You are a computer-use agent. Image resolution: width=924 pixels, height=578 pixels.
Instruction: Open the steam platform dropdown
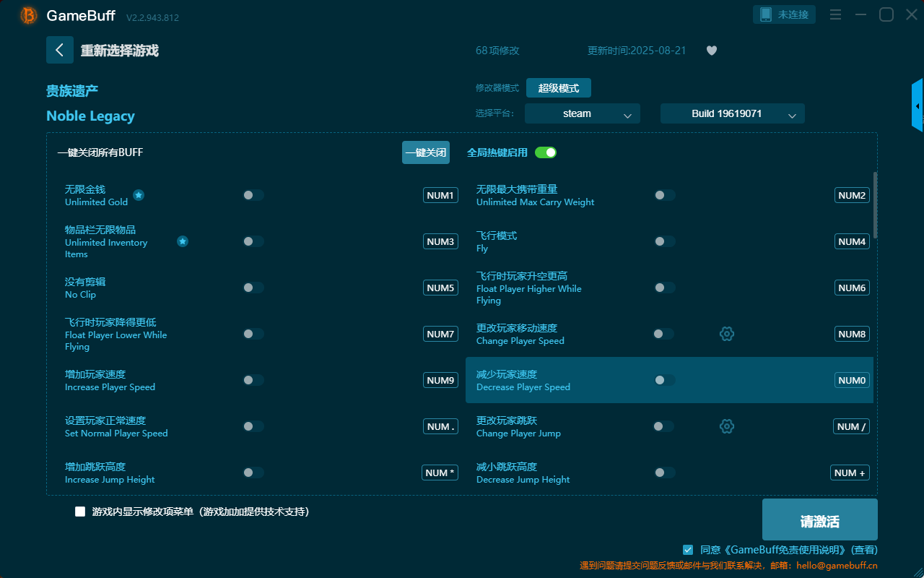pyautogui.click(x=583, y=113)
